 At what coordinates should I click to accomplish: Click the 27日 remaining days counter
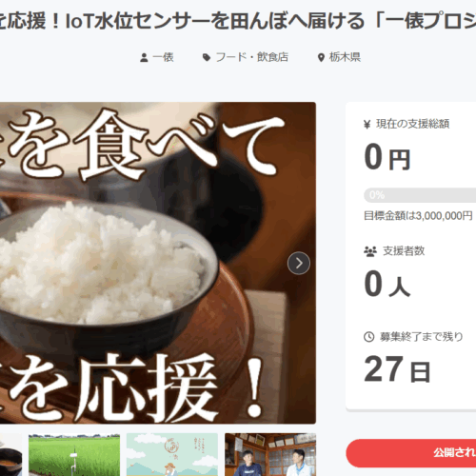(397, 369)
